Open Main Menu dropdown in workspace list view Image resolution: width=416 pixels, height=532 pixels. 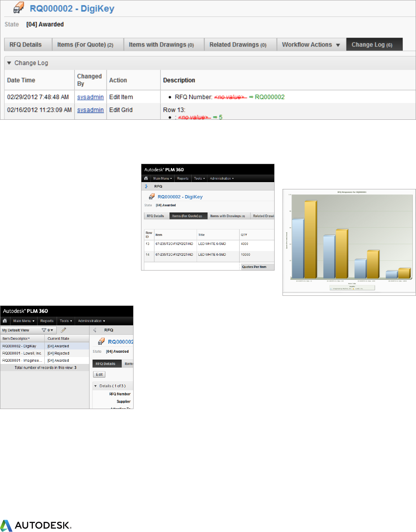(24, 321)
